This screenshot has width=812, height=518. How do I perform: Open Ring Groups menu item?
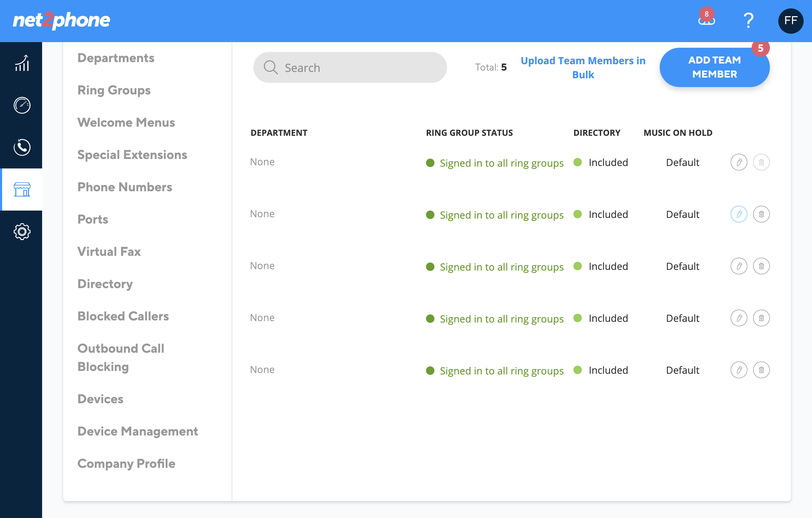point(114,90)
